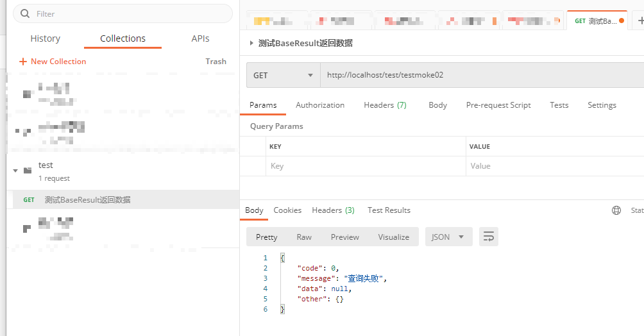Open the Settings tab

pyautogui.click(x=602, y=105)
